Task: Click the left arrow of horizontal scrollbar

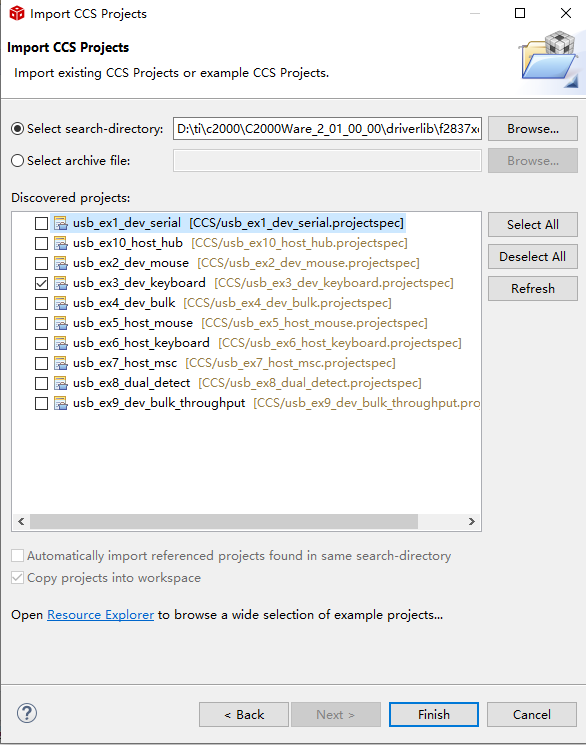Action: point(21,521)
